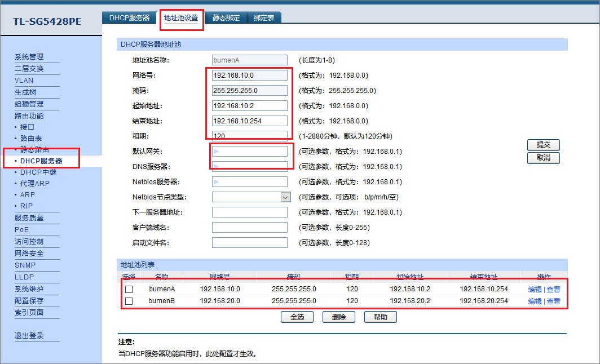Click 编辑 for bumenB pool
600x364 pixels.
pyautogui.click(x=535, y=301)
